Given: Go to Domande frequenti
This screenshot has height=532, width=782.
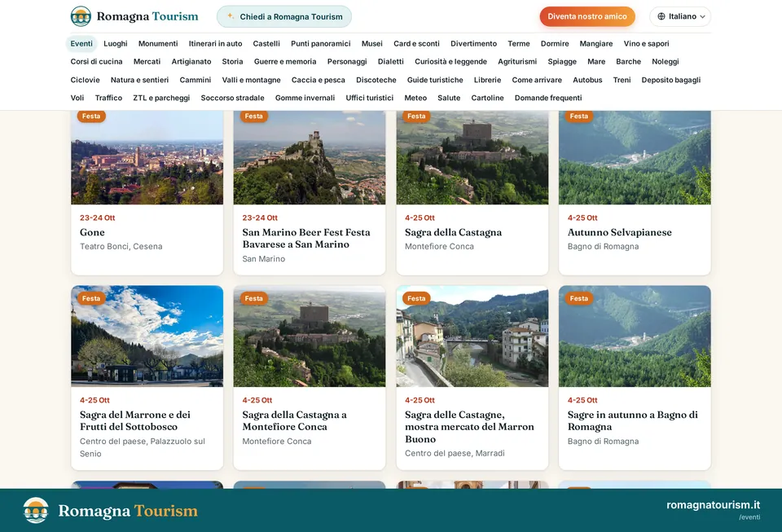Looking at the screenshot, I should click(548, 99).
